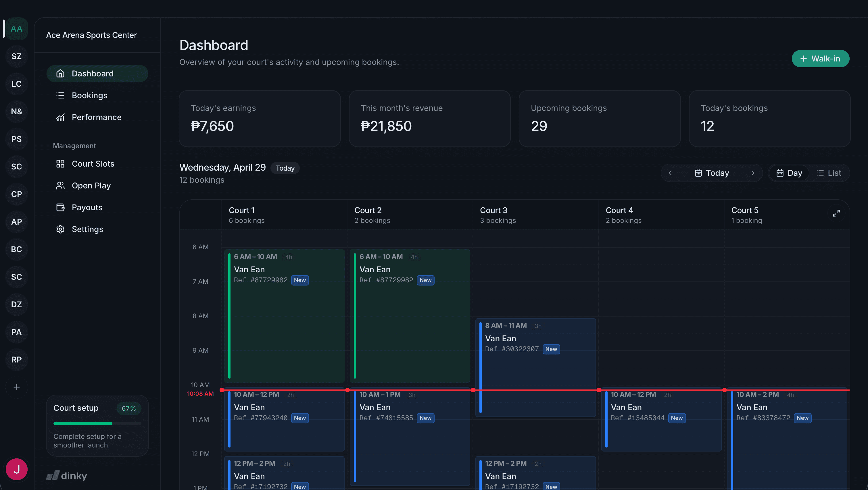
Task: Open Court 1 6 AM–10 AM booking
Action: (x=284, y=316)
